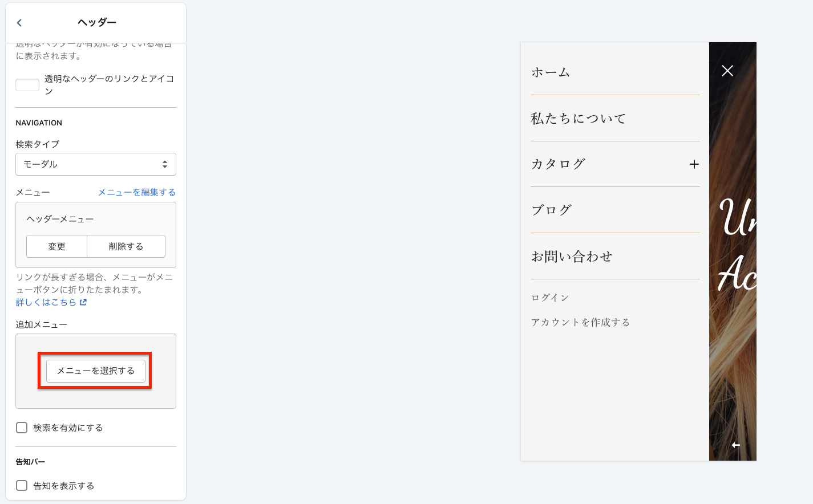Open external link icon next to 詳しくはこちら

[83, 302]
